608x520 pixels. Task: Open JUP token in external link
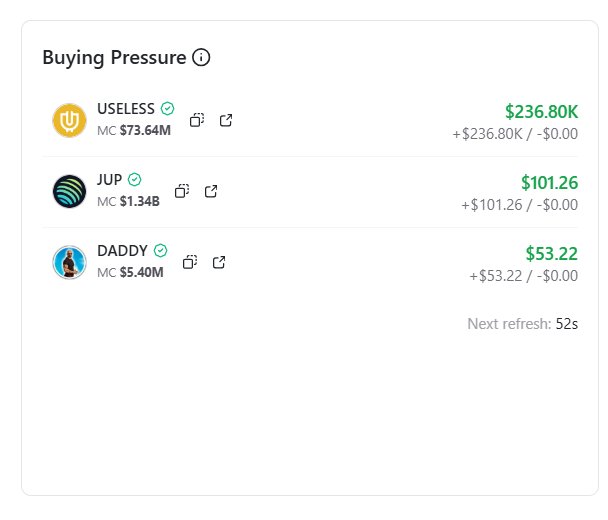point(211,190)
